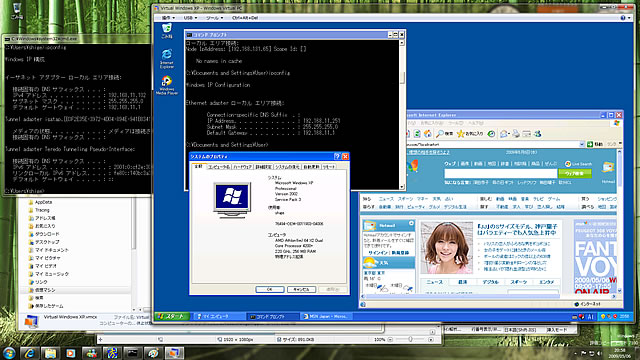Image resolution: width=640 pixels, height=360 pixels.
Task: Click the zoom slider in bottom status bar
Action: click(x=410, y=339)
